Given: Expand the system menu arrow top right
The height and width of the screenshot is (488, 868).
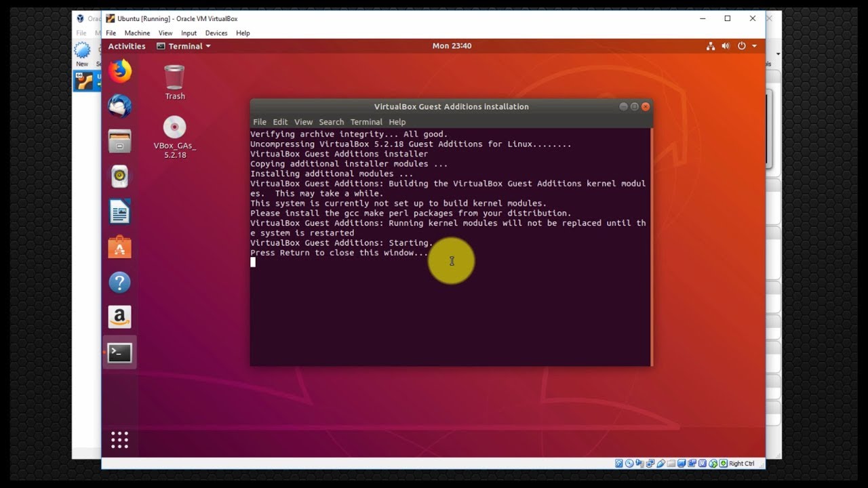Looking at the screenshot, I should [754, 46].
